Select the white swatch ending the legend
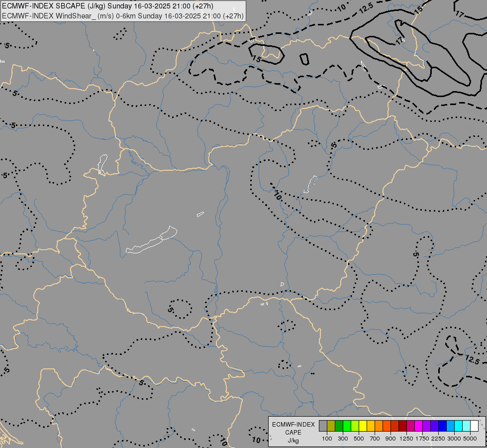 click(x=474, y=426)
